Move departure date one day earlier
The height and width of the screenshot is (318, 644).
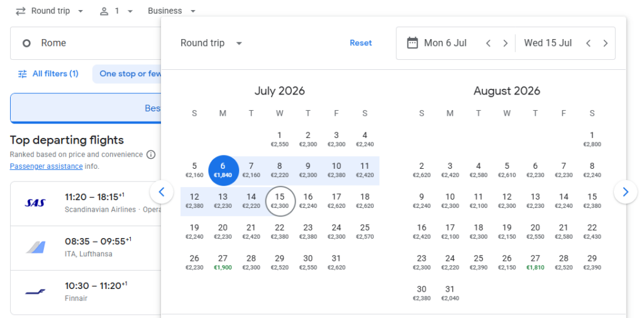coord(488,43)
